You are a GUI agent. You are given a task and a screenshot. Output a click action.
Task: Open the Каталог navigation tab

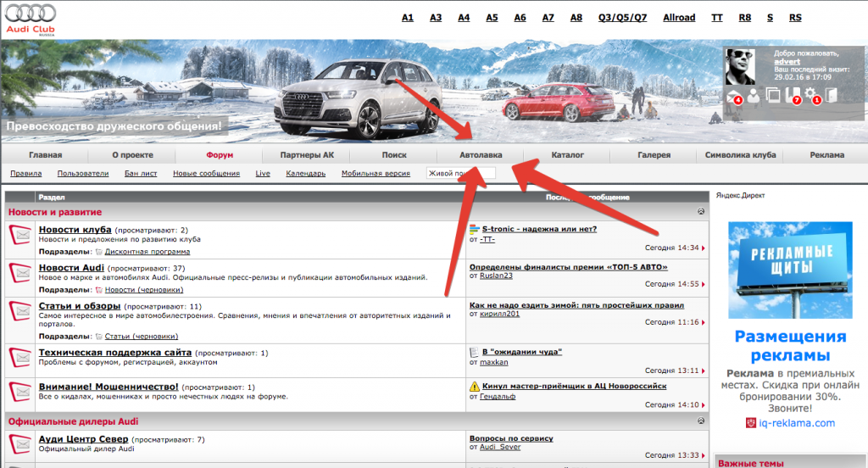click(567, 155)
